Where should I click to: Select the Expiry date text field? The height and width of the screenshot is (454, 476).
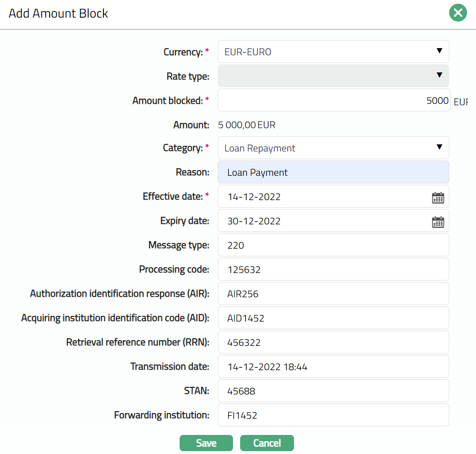point(324,221)
